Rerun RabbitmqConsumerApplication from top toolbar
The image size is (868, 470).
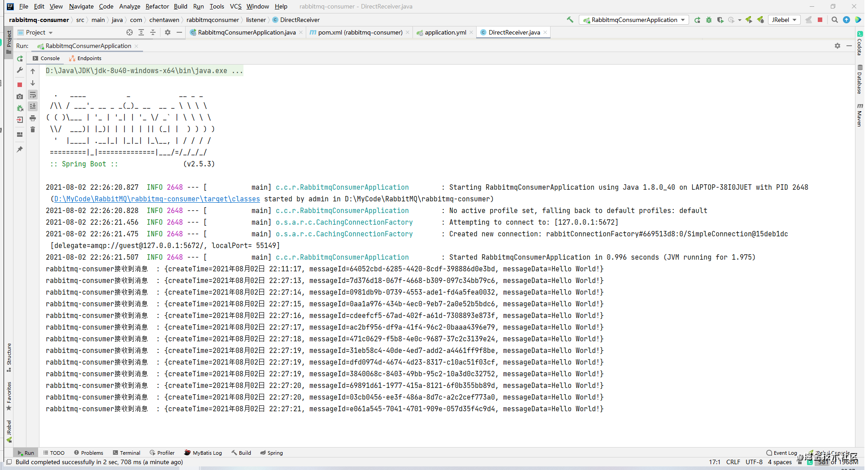coord(697,20)
